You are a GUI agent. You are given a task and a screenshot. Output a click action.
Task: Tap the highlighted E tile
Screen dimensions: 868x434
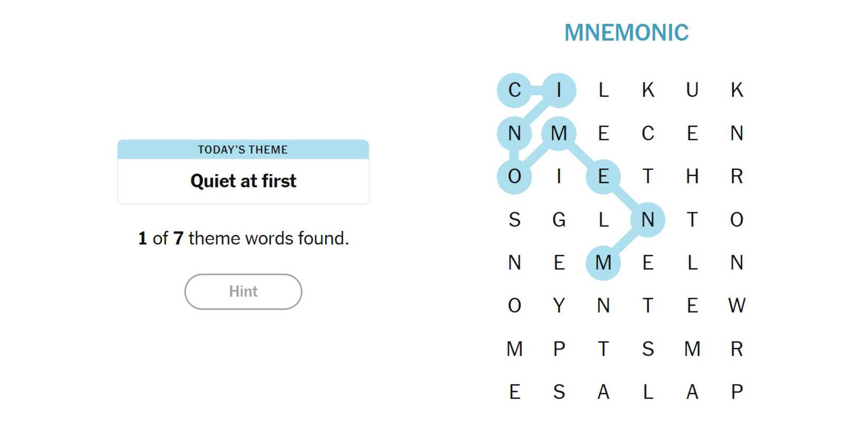603,176
